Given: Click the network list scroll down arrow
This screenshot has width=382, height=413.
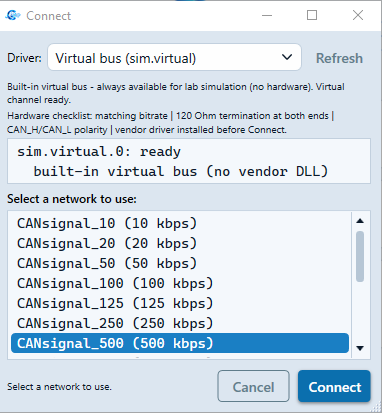Looking at the screenshot, I should pos(360,348).
